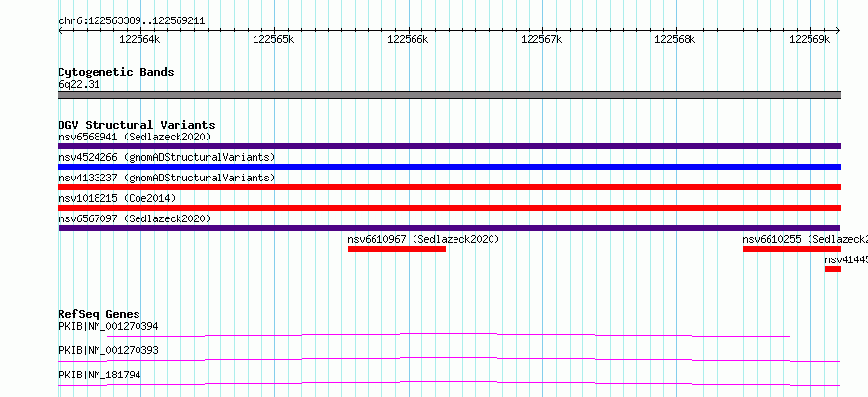Screen dimensions: 868x397
Task: Click the nsv6610967 red variant bar
Action: tap(397, 249)
